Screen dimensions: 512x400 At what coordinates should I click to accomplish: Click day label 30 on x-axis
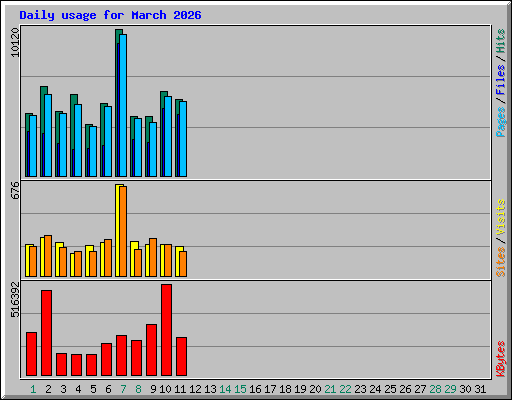pos(465,389)
